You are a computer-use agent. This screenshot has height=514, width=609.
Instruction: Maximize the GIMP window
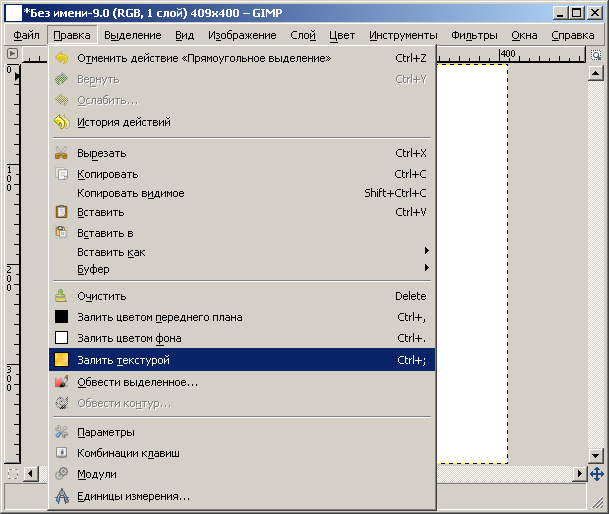click(x=577, y=13)
